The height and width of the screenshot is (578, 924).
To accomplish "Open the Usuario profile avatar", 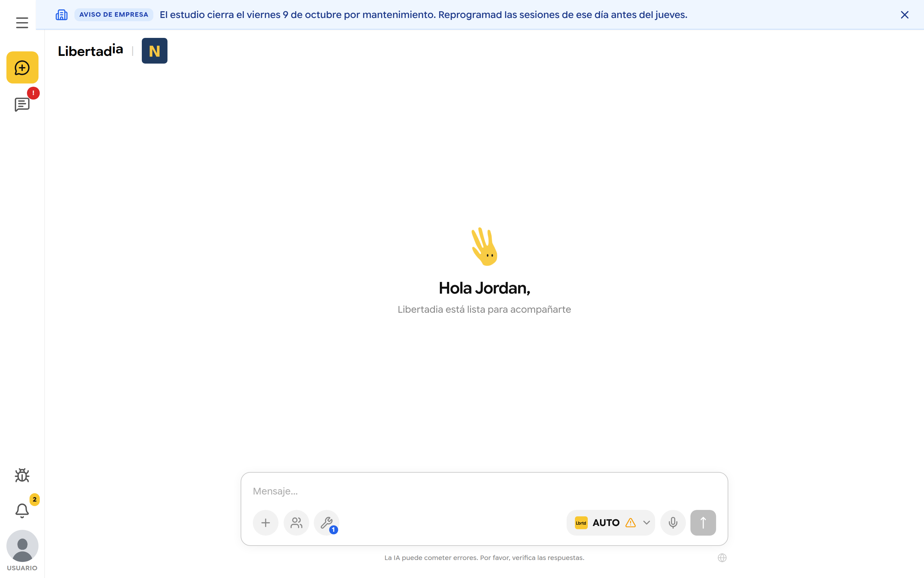I will [x=22, y=546].
